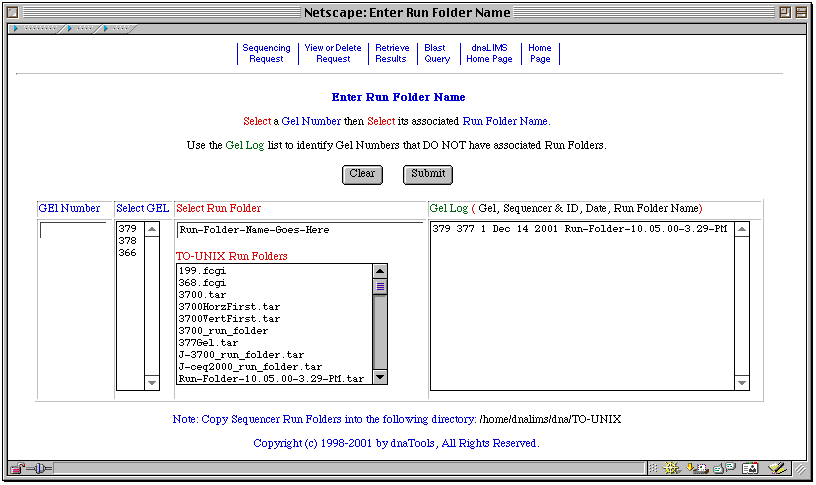
Task: Select 3700_run_folder in TO-UNIX list
Action: pos(223,331)
